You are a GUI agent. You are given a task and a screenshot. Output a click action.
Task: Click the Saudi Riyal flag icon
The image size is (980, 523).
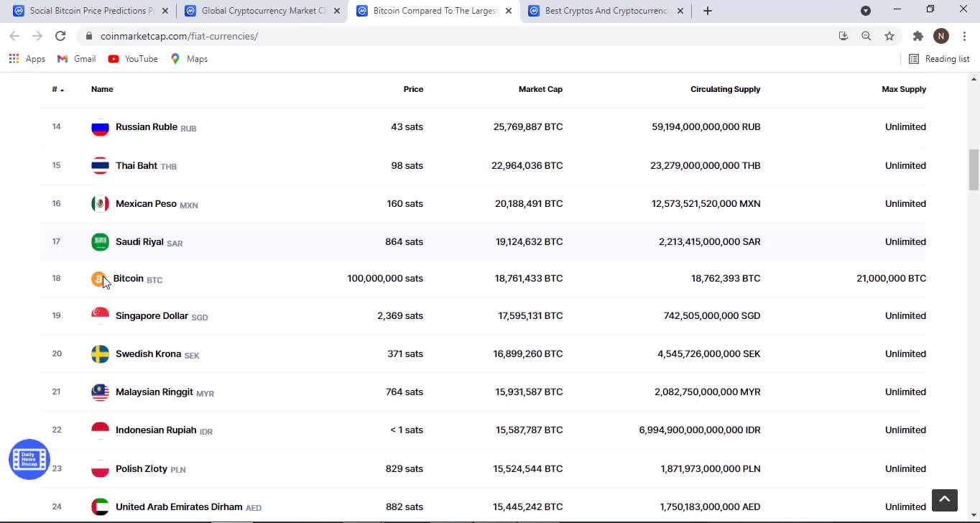100,242
